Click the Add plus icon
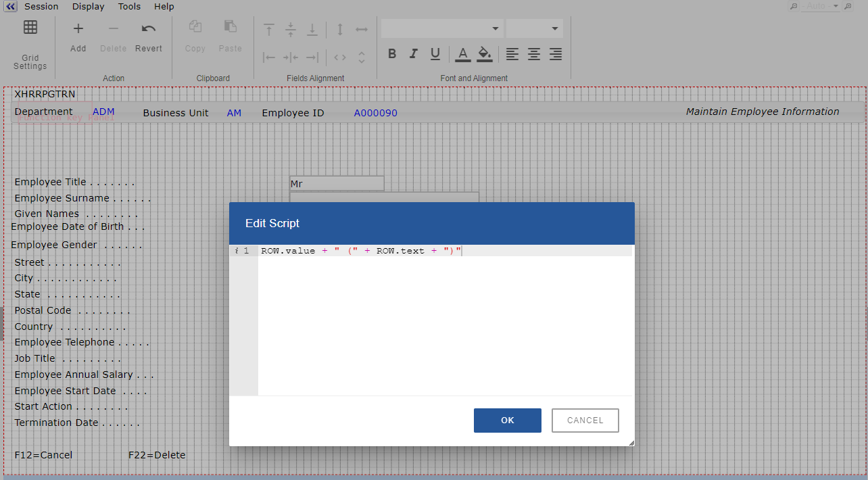Viewport: 868px width, 480px height. point(78,28)
